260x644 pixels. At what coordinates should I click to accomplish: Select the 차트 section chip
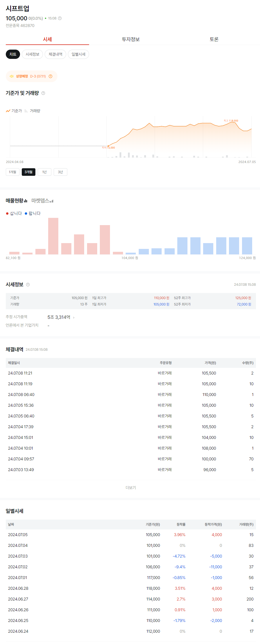point(13,54)
